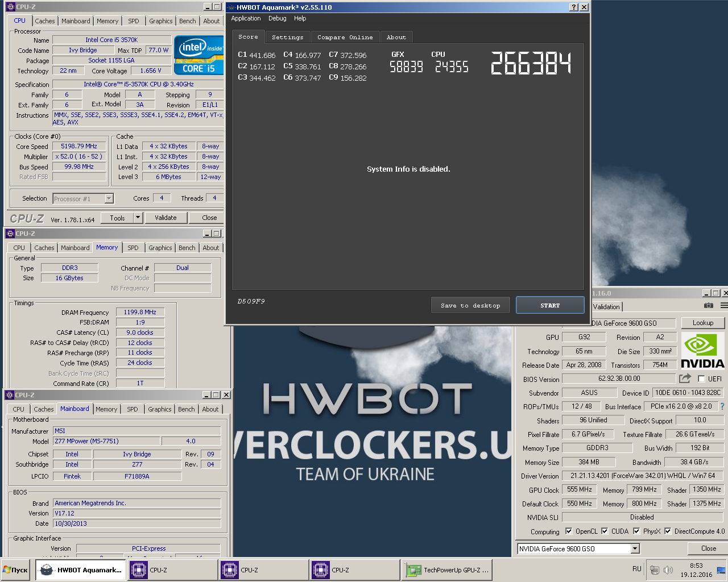Click the GPU Clock value 555 MHz
Image resolution: width=728 pixels, height=582 pixels.
580,489
